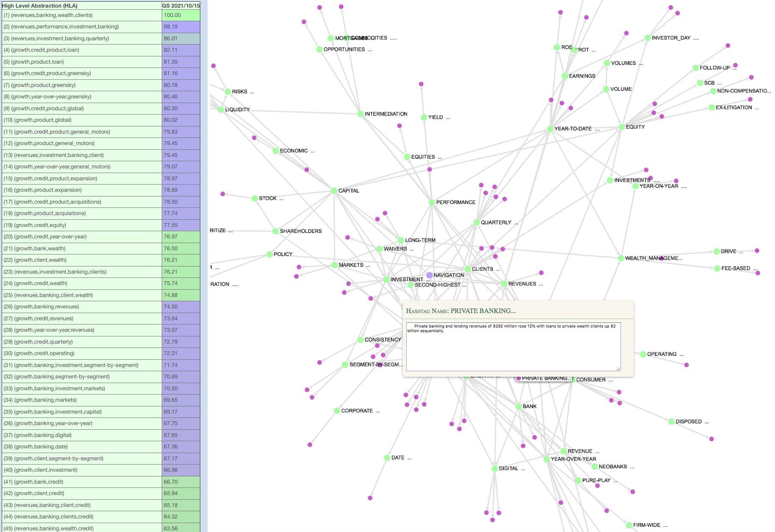
Task: Select row (19) growth,credit,equity
Action: point(81,225)
